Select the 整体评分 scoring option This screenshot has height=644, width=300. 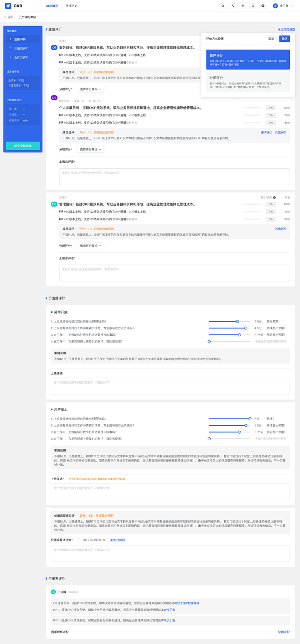[248, 60]
